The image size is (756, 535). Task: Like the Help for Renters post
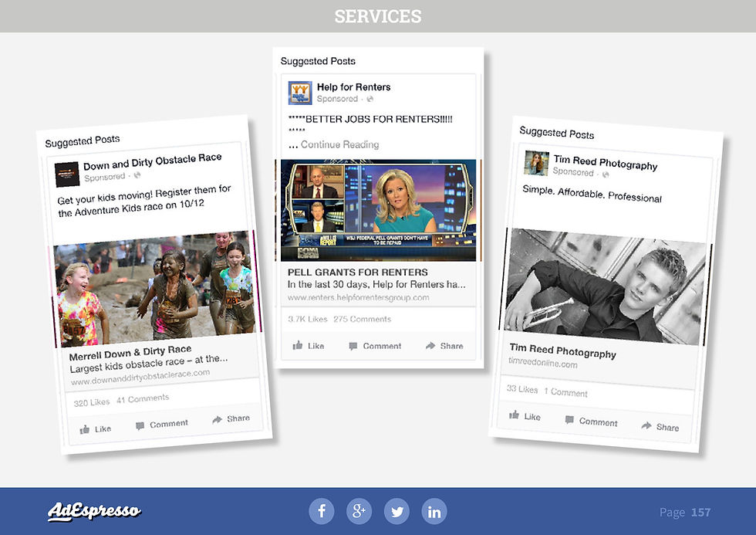(309, 346)
